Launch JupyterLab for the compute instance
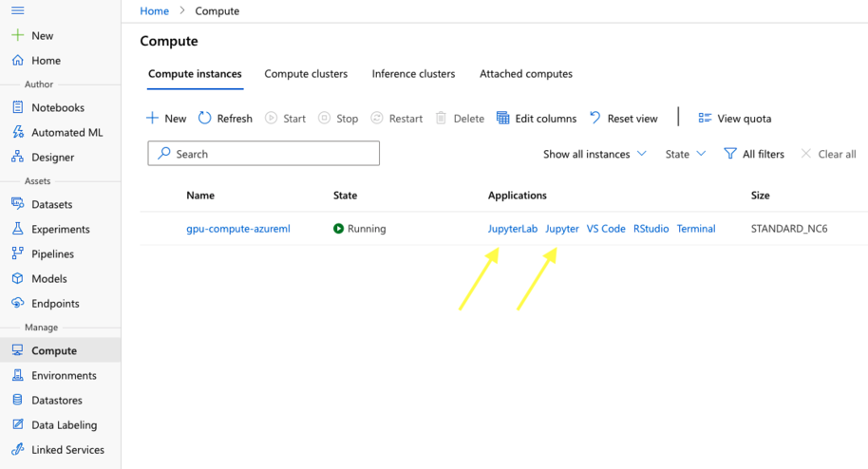 [512, 229]
